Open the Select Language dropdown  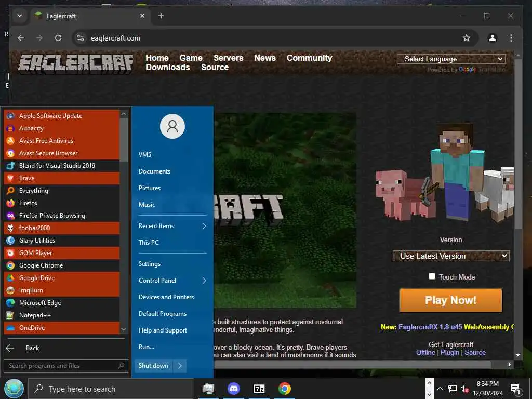[451, 59]
